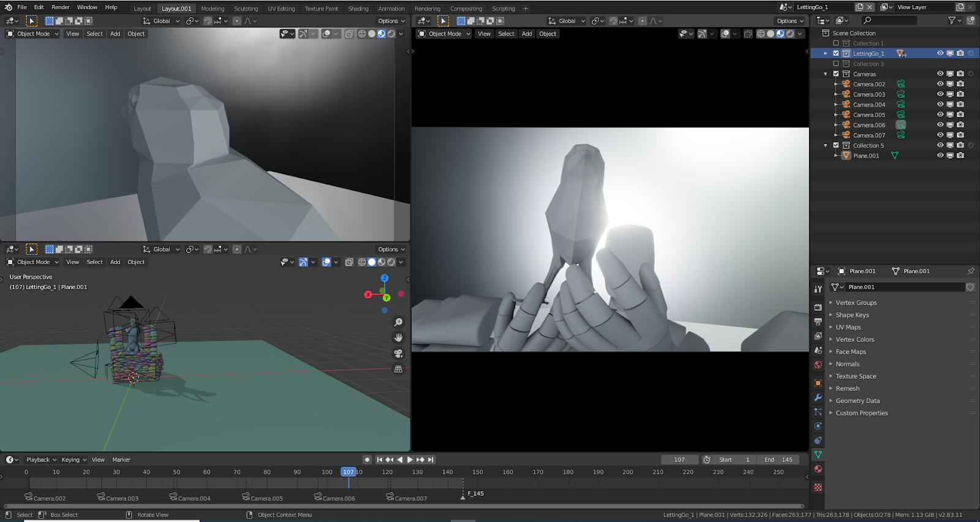Open the View Layer properties tab
Viewport: 980px width, 522px height.
818,336
